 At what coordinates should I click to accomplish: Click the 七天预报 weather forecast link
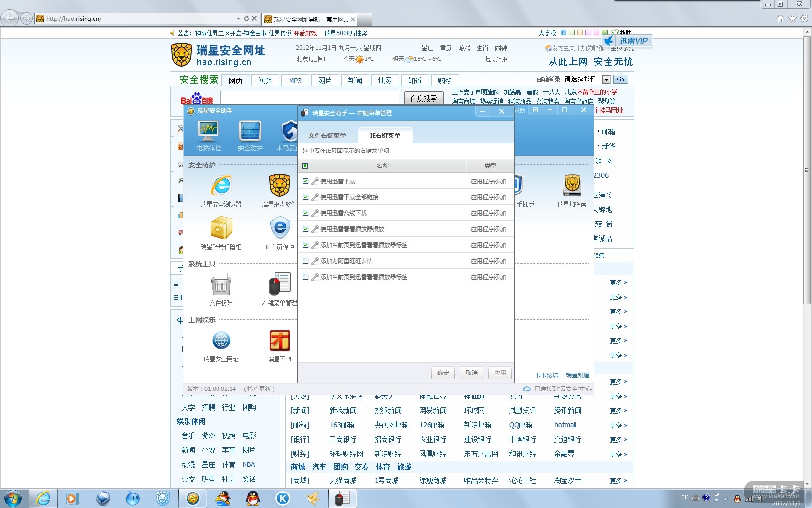pos(496,59)
